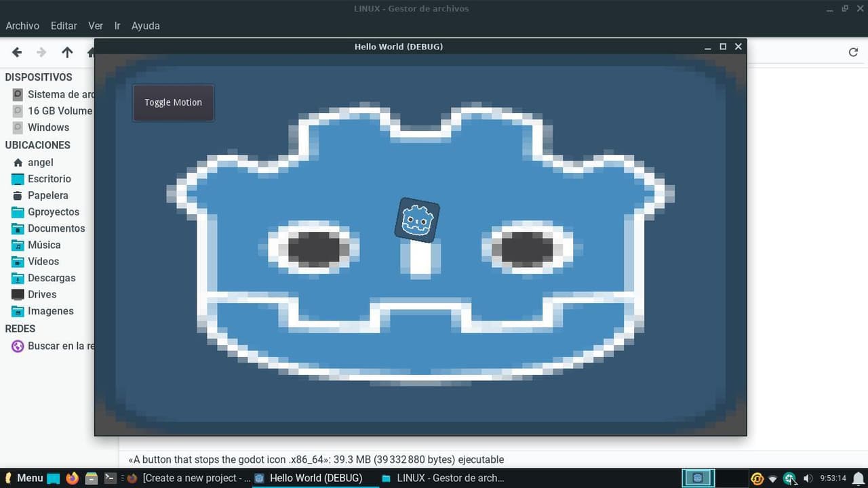This screenshot has width=868, height=488.
Task: Switch to Hello World (DEBUG) taskbar window
Action: pos(309,478)
